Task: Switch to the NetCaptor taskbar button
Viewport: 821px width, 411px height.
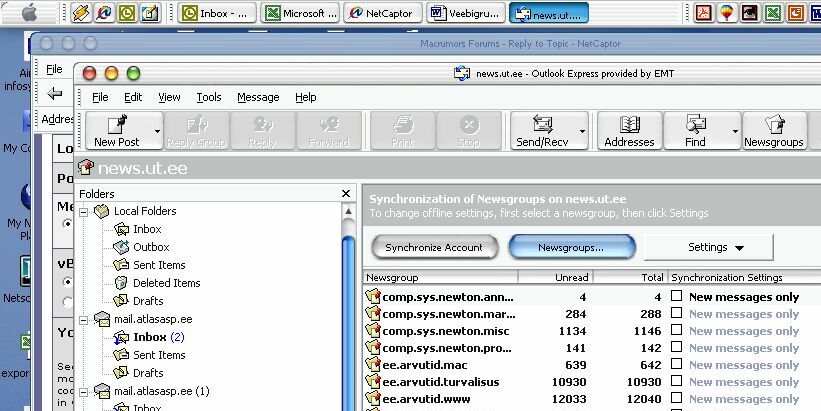Action: [383, 13]
